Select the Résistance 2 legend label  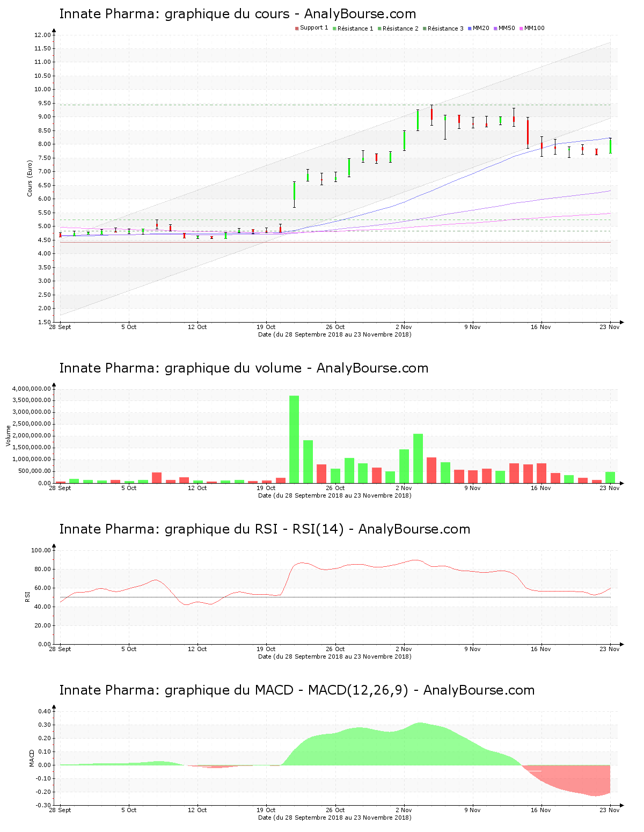pyautogui.click(x=400, y=28)
